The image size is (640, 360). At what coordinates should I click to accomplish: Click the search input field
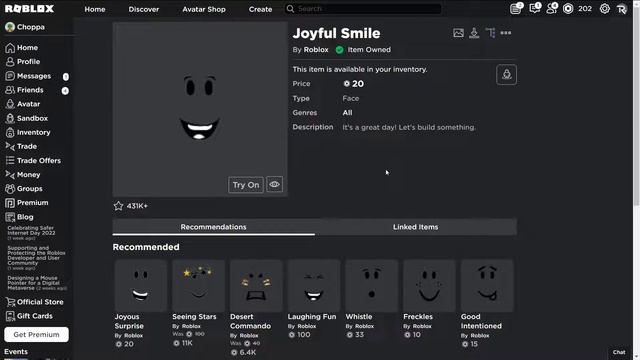pyautogui.click(x=363, y=9)
